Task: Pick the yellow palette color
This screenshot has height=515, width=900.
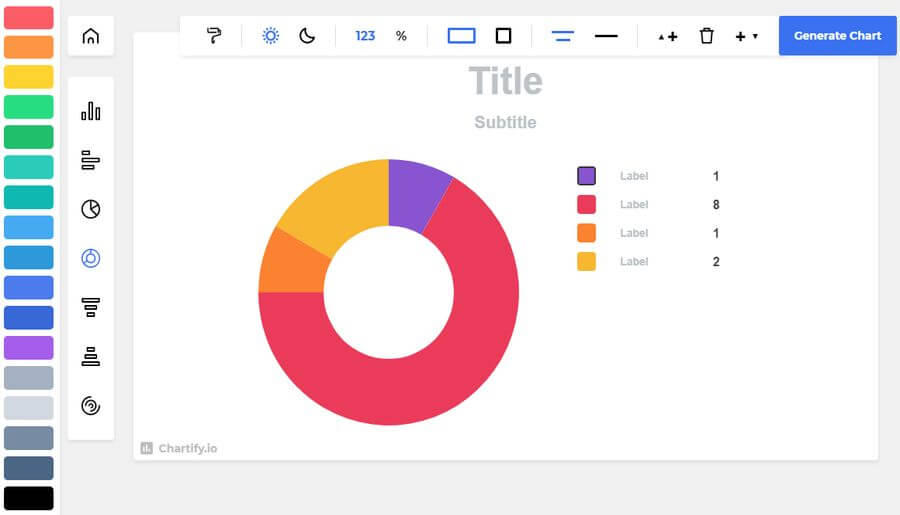Action: [x=29, y=77]
